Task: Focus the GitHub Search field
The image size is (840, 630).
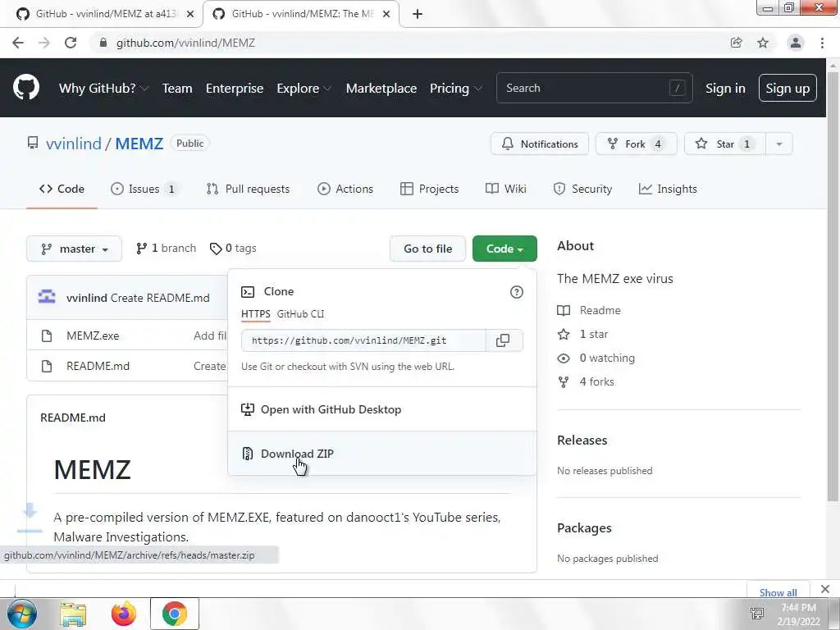Action: pyautogui.click(x=594, y=88)
